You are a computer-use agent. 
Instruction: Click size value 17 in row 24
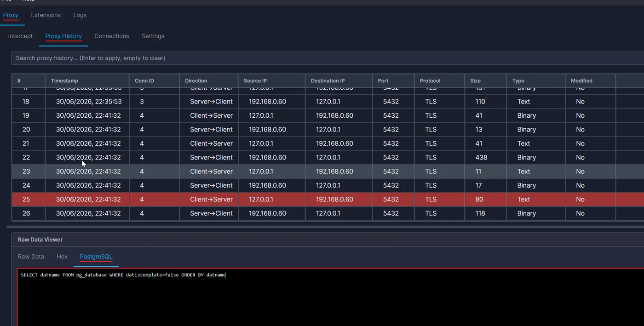pyautogui.click(x=479, y=185)
